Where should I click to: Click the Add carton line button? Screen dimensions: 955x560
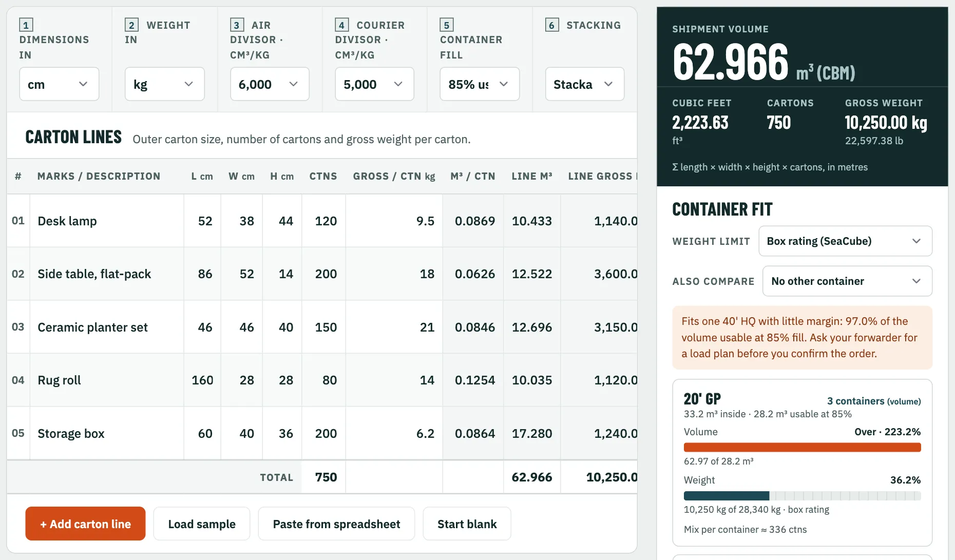(x=85, y=524)
